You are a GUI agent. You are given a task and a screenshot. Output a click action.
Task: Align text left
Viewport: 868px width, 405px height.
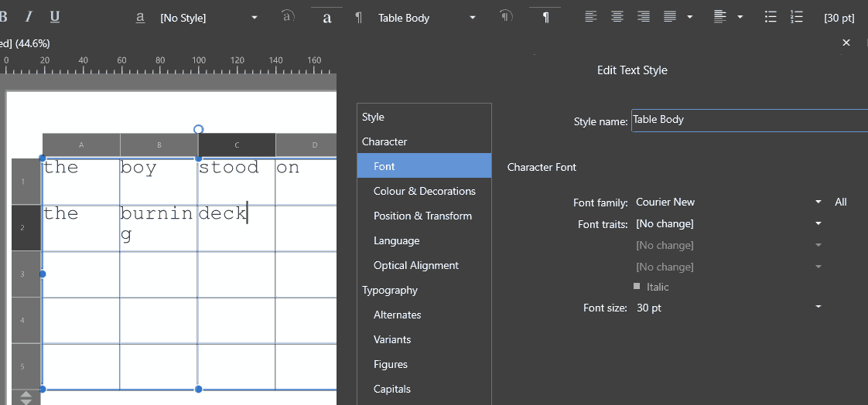point(591,17)
